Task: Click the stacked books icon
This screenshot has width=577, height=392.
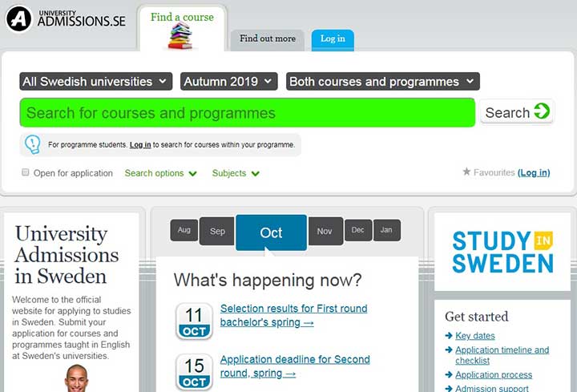Action: click(x=180, y=36)
